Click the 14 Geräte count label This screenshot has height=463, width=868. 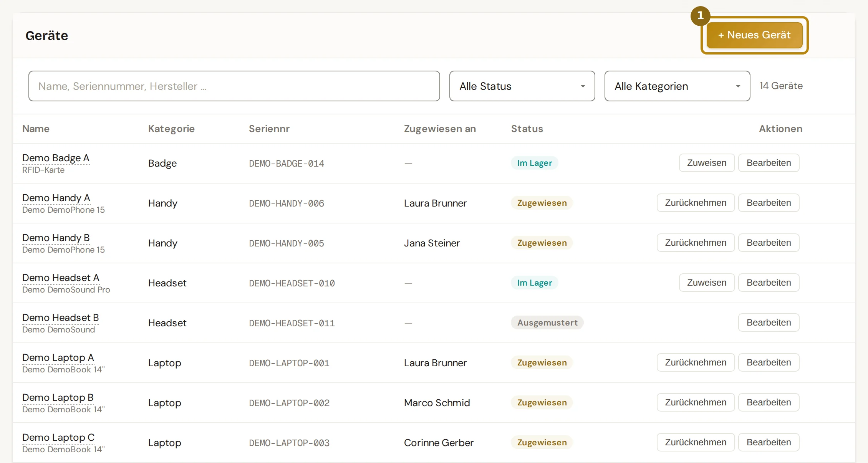point(781,86)
